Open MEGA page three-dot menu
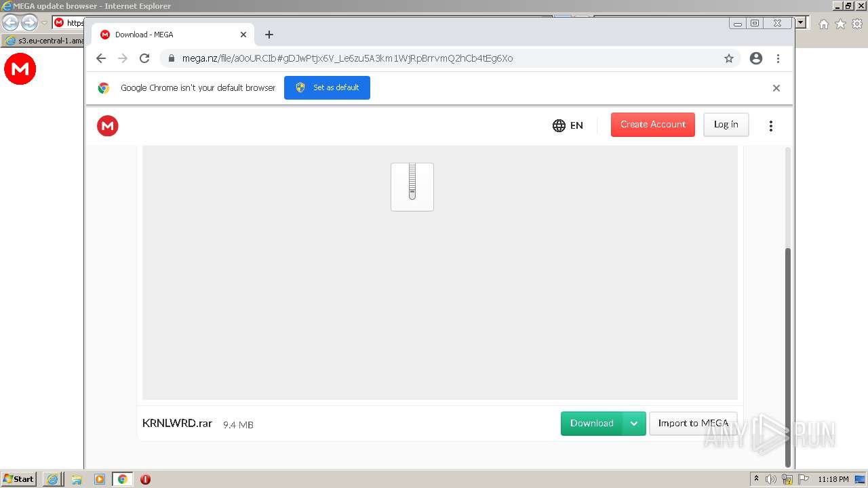 771,126
